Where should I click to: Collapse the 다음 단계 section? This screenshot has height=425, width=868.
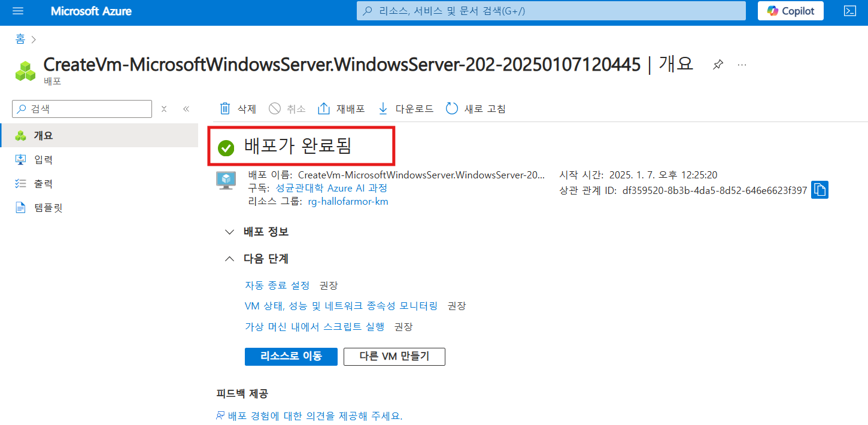257,259
